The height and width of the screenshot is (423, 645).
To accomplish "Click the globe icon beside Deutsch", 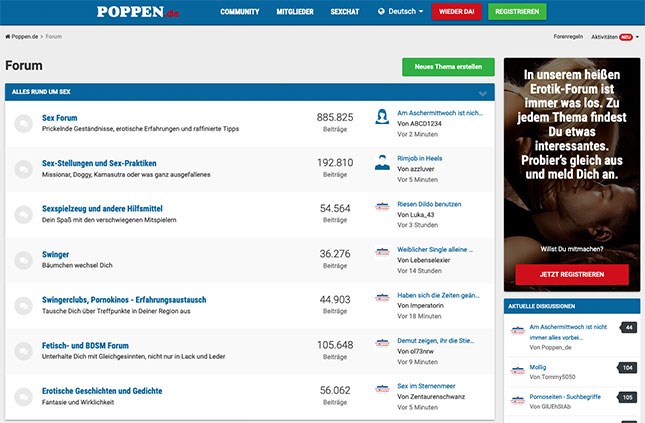I will point(381,12).
